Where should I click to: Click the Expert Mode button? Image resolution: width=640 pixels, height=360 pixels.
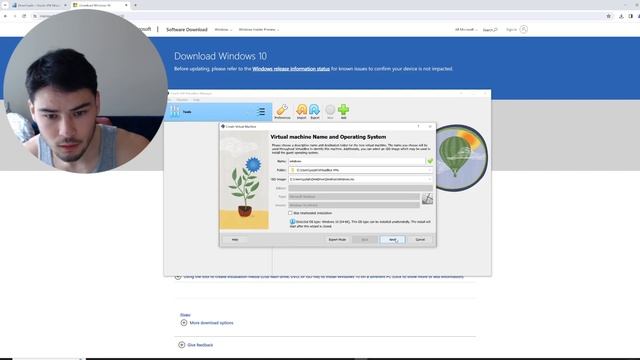(337, 240)
